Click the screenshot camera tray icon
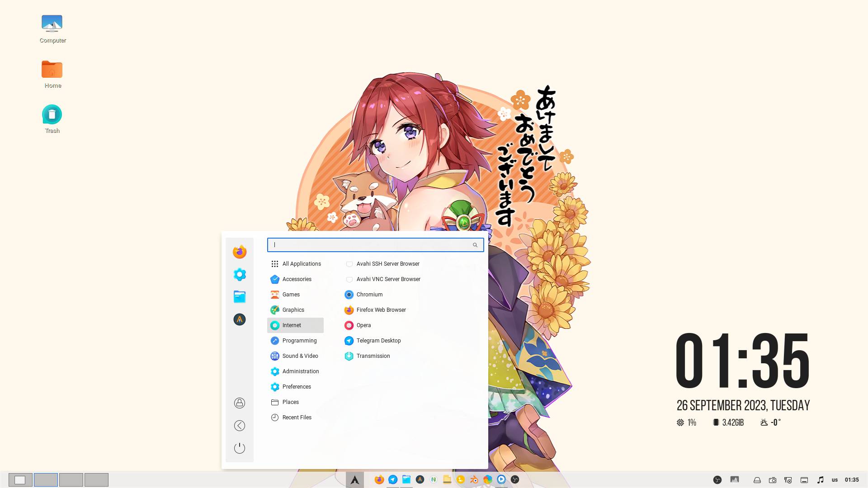 773,480
